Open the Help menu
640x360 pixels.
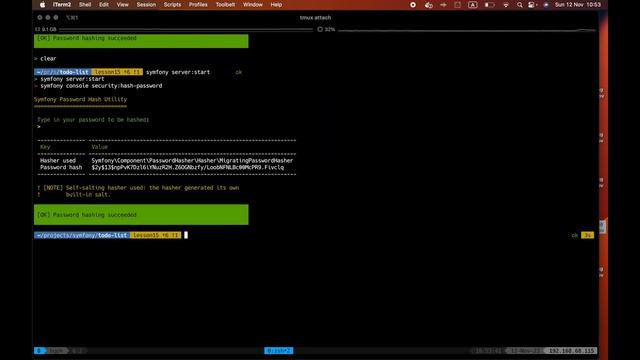point(276,5)
